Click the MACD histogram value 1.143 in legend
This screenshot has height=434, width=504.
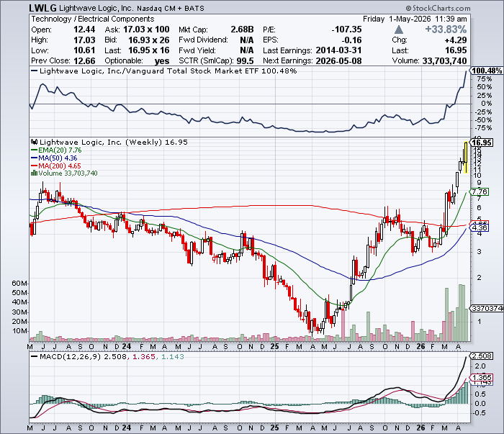[173, 356]
